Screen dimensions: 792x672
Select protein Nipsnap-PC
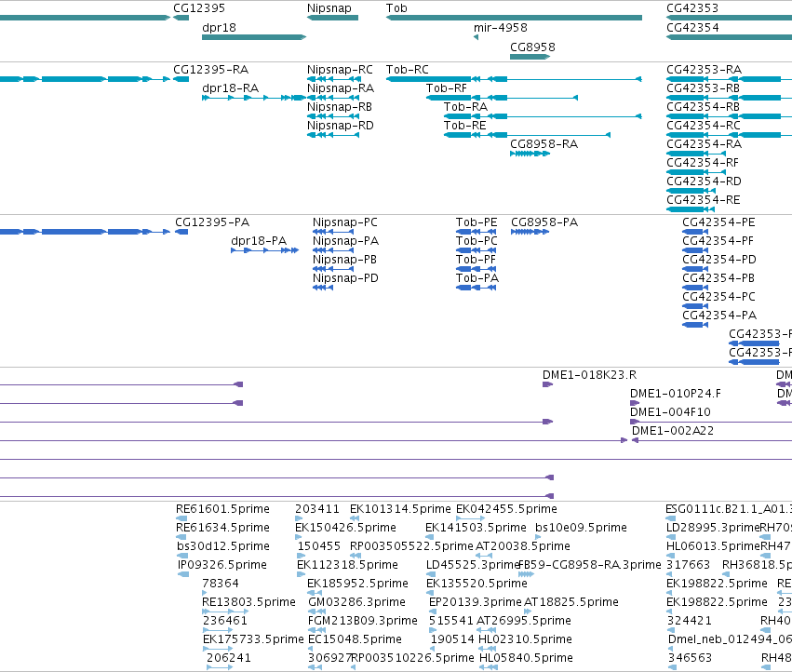click(333, 232)
